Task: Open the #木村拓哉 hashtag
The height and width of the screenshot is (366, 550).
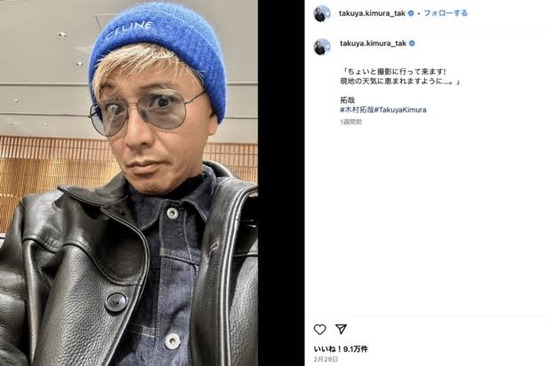Action: 357,110
